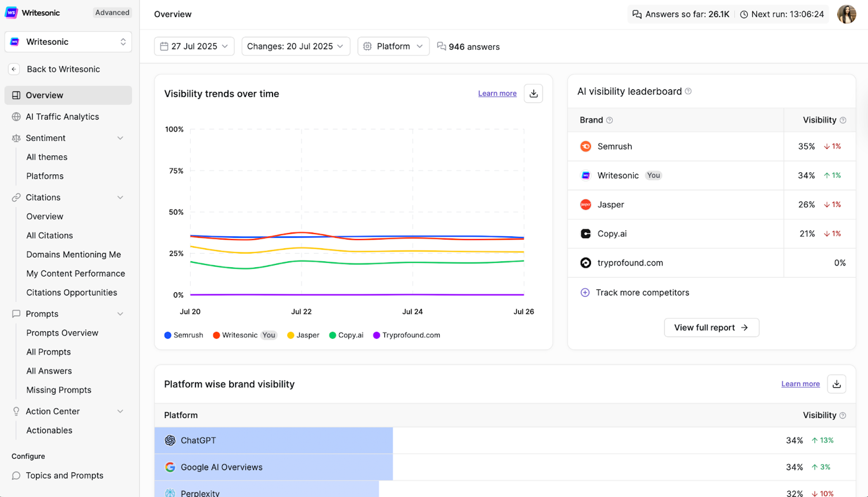Click the Writesonic logo in leaderboard row
The image size is (868, 497).
point(585,175)
